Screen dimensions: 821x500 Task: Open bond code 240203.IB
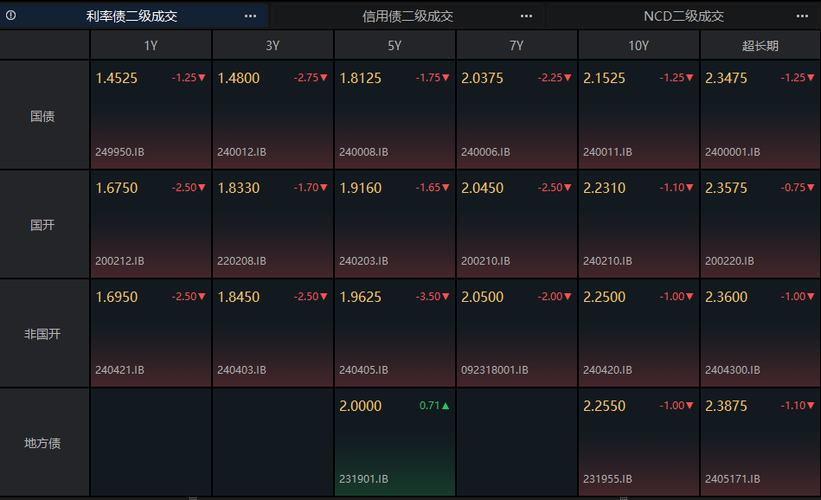(x=364, y=261)
